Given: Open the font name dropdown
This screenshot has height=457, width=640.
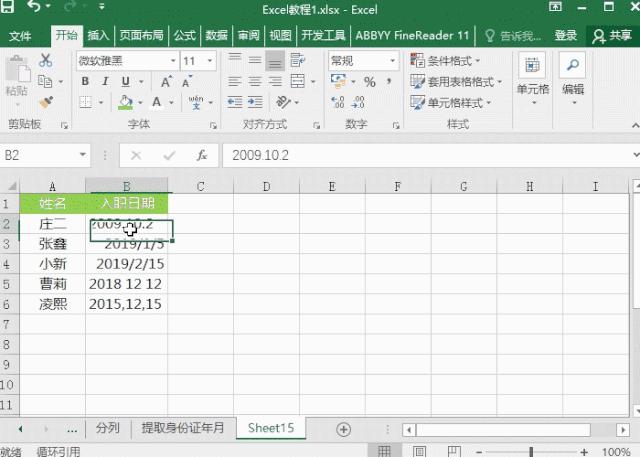Looking at the screenshot, I should pos(173,61).
